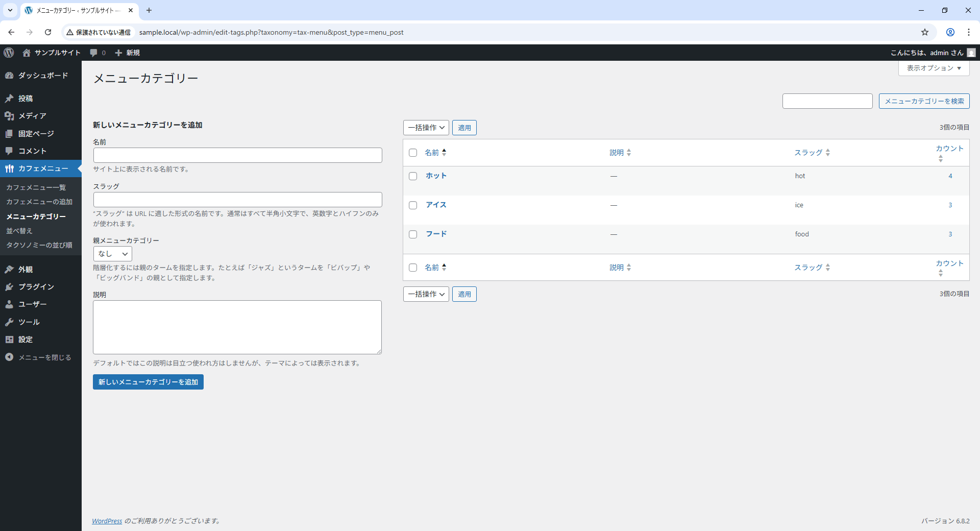Image resolution: width=980 pixels, height=531 pixels.
Task: Sort by スラッグ in the table footer
Action: tap(812, 268)
